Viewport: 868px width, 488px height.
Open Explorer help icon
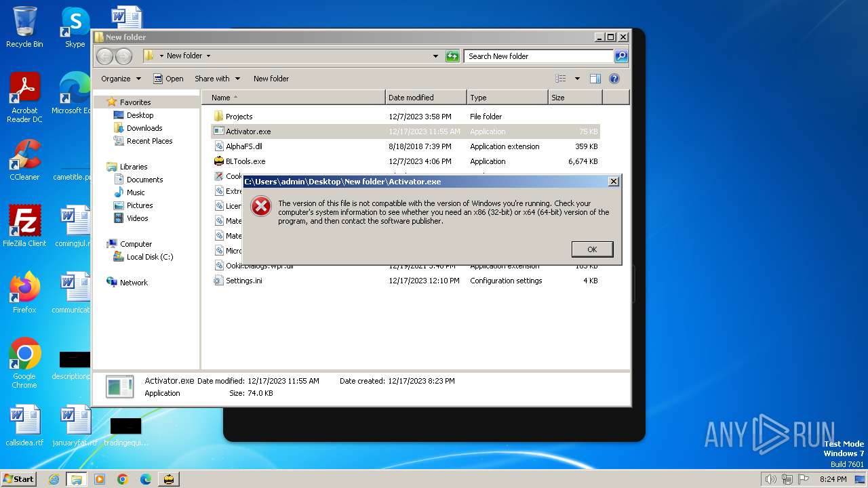614,79
